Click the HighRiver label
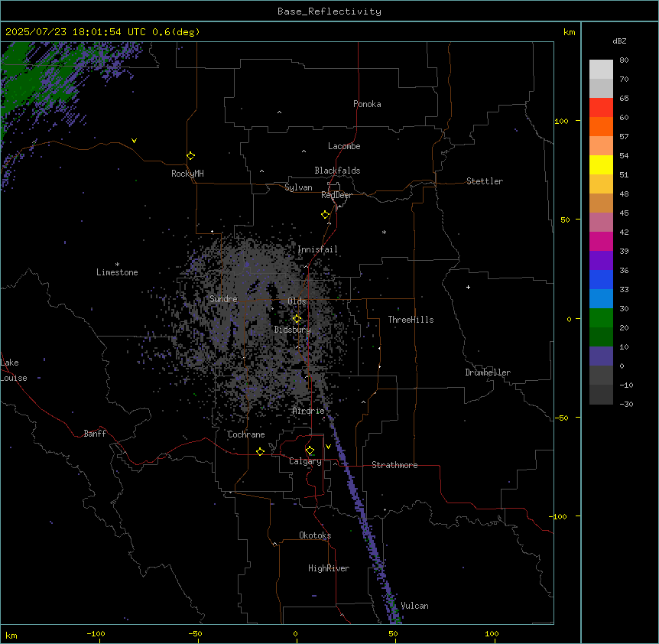The width and height of the screenshot is (659, 644). (x=329, y=568)
